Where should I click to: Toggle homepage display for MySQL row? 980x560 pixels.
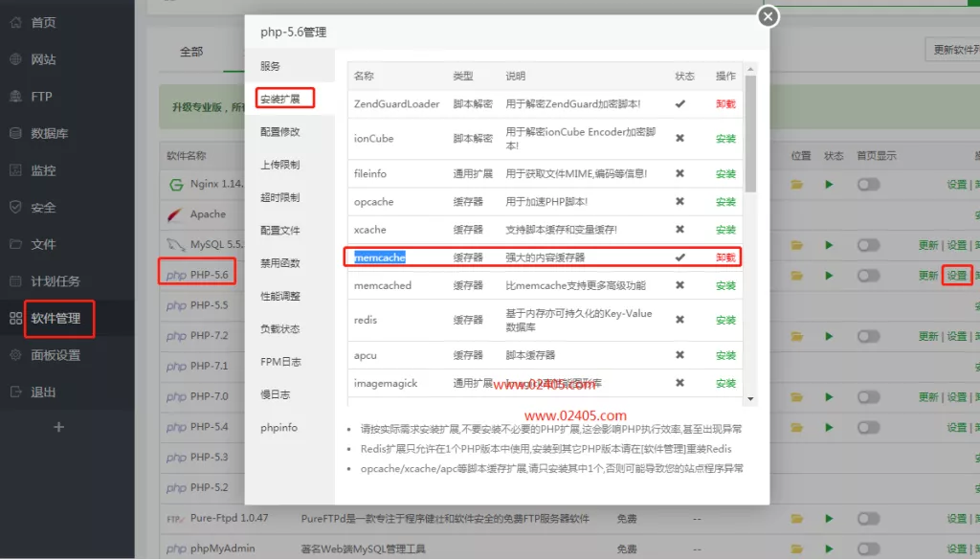tap(868, 245)
